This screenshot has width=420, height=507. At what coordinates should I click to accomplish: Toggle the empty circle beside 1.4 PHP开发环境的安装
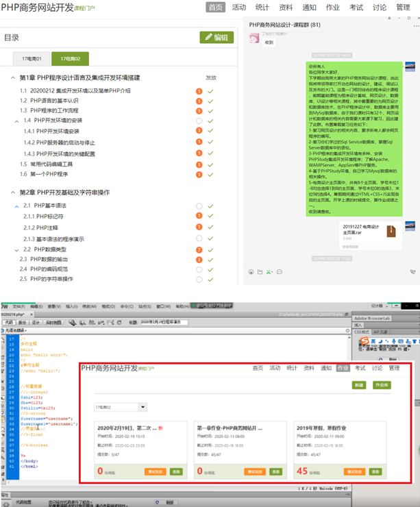tap(199, 121)
